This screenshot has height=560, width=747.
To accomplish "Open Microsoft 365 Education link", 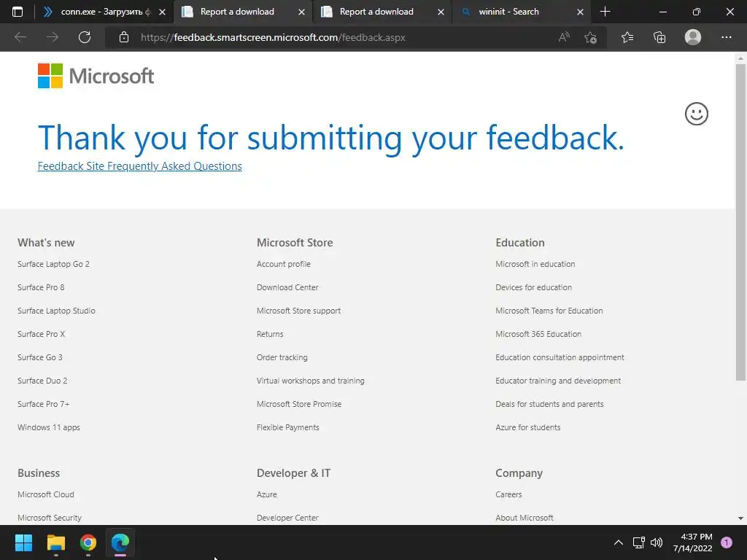I will coord(538,334).
